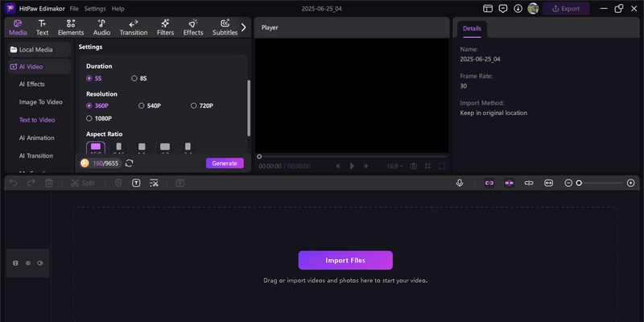This screenshot has width=644, height=322.
Task: Redo the last action
Action: coord(31,184)
